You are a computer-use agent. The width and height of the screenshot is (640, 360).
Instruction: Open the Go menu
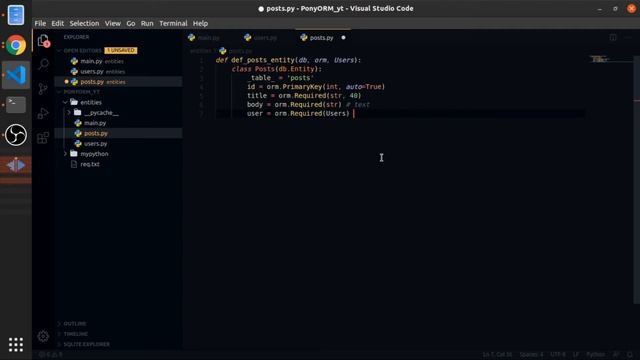click(x=131, y=23)
